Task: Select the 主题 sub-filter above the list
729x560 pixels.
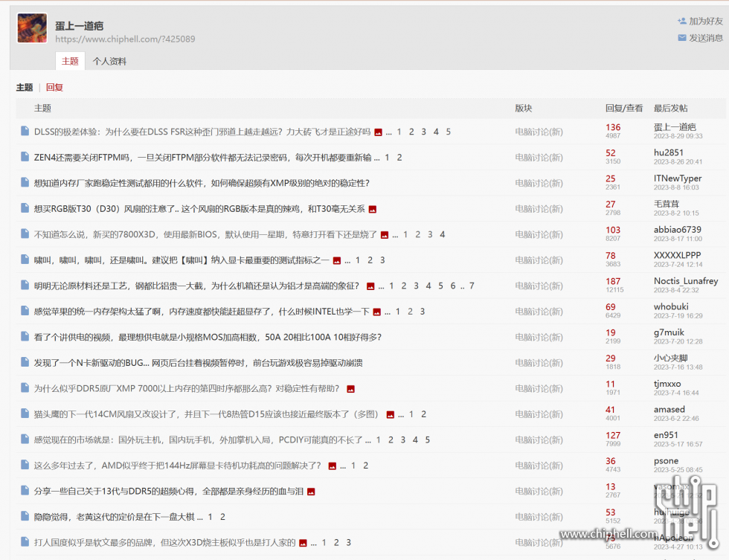Action: tap(25, 87)
